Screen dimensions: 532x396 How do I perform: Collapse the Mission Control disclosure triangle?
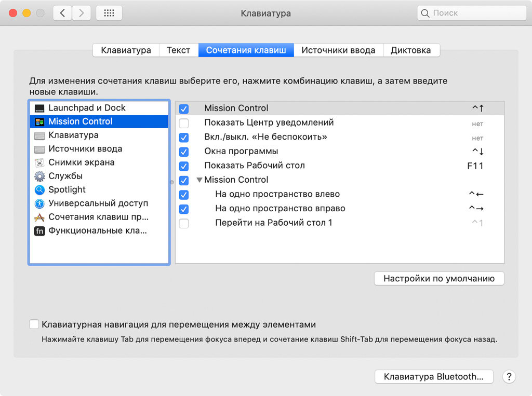(199, 180)
